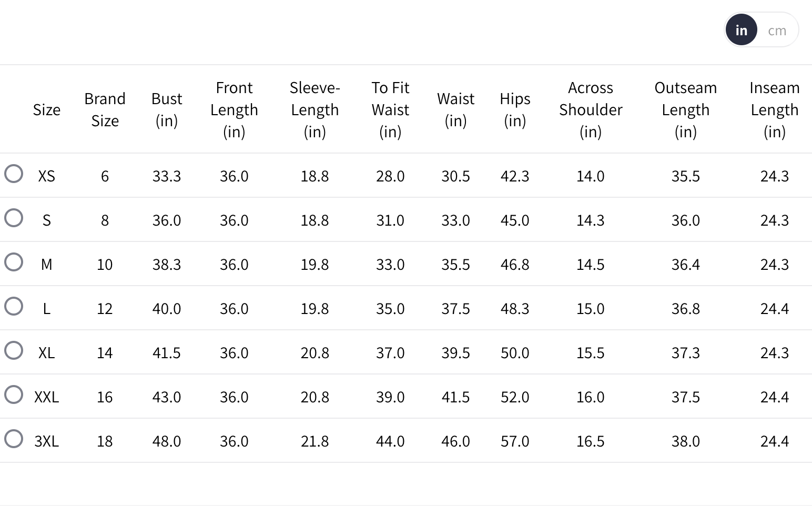Click the Brand Size column header
812x506 pixels.
[x=105, y=109]
